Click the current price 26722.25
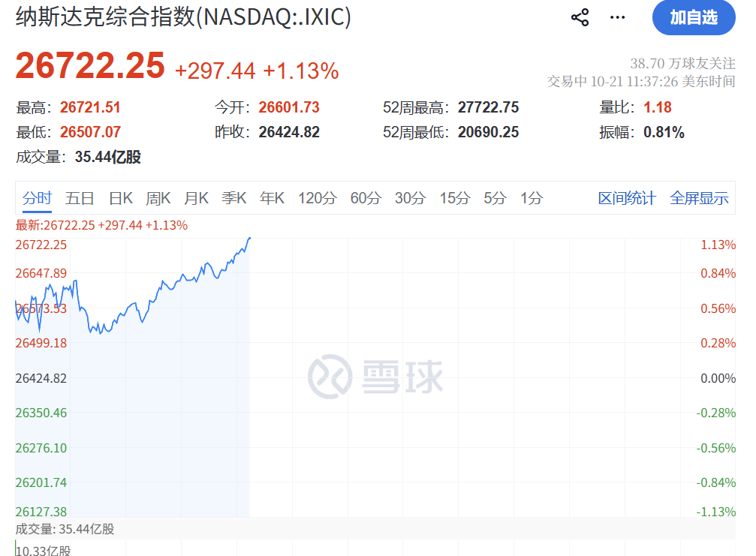The image size is (756, 556). point(90,65)
